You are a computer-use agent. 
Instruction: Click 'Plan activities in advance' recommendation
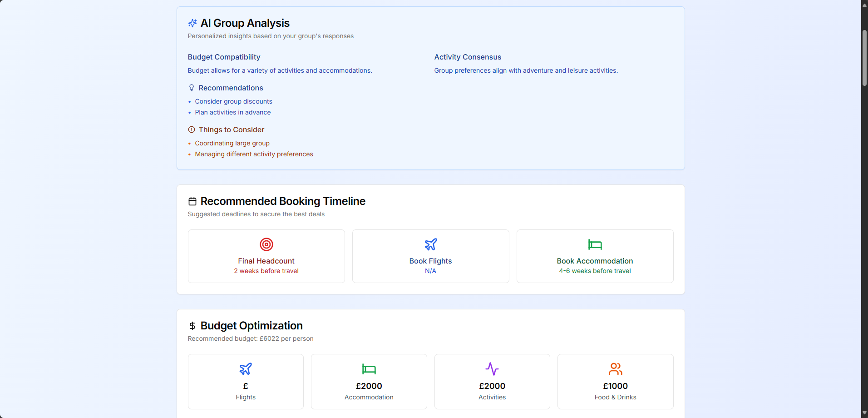coord(233,112)
